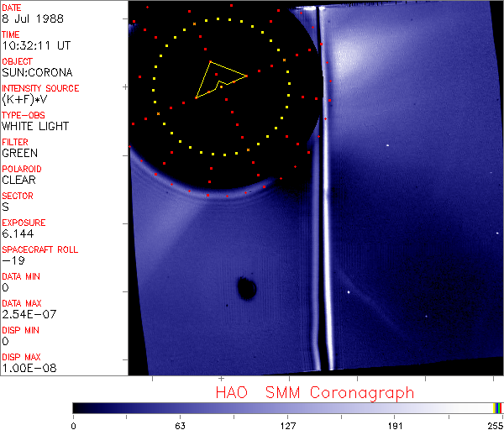This screenshot has width=504, height=430.
Task: Click the DATA MAX value 2.54E-07
Action: (x=28, y=315)
